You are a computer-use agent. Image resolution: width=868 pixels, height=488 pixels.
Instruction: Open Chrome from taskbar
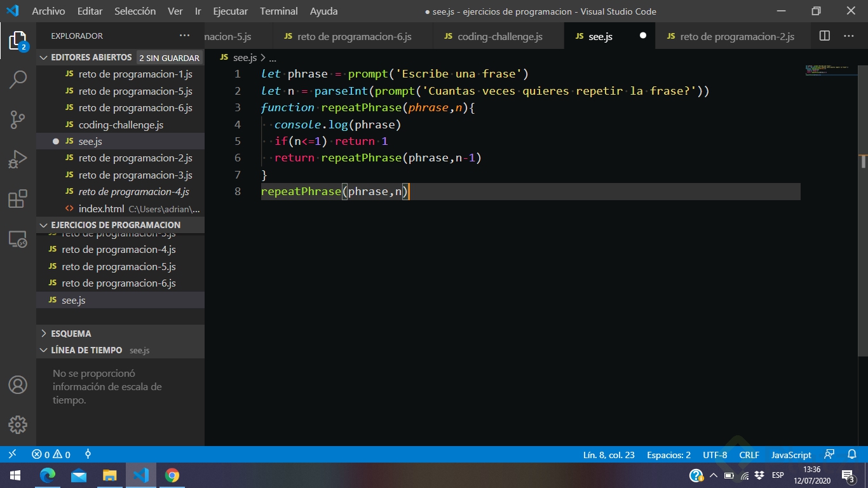172,475
